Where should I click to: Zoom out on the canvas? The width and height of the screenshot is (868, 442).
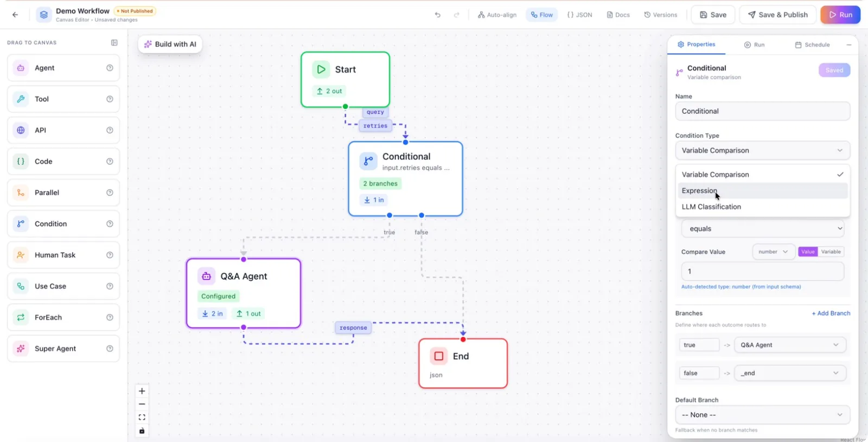coord(142,404)
